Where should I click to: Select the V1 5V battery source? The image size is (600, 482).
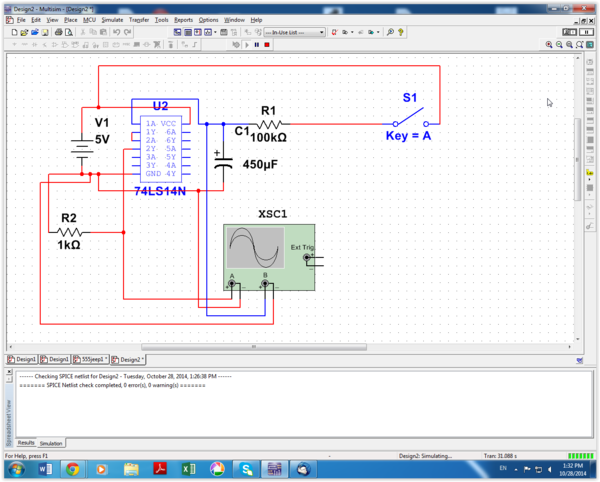point(82,150)
